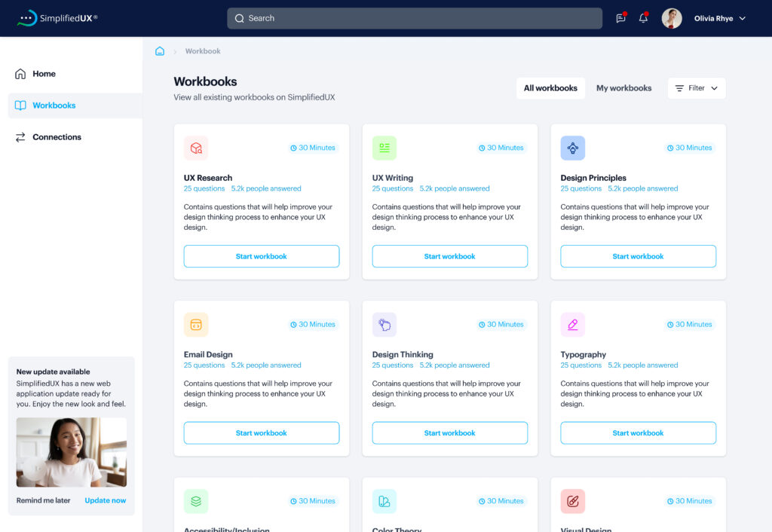772x532 pixels.
Task: Click the Design Thinking card title
Action: coord(403,355)
